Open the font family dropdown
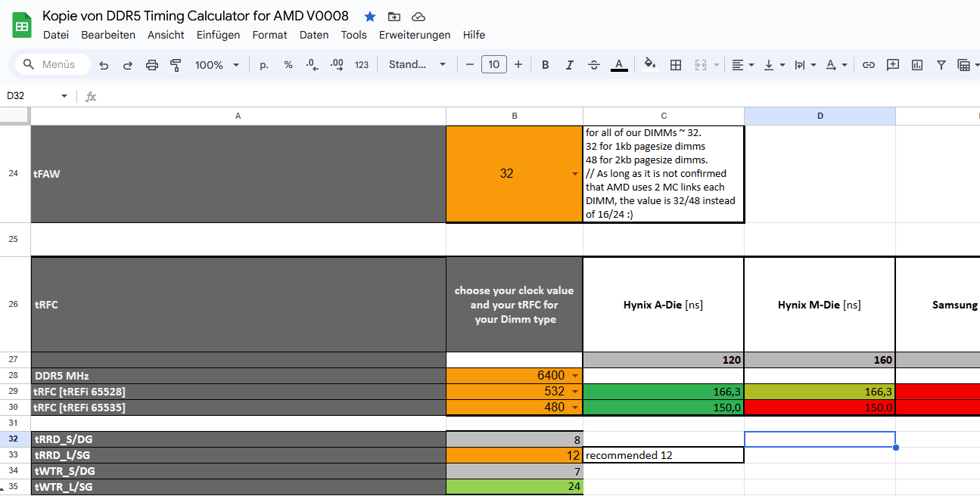 pos(418,65)
